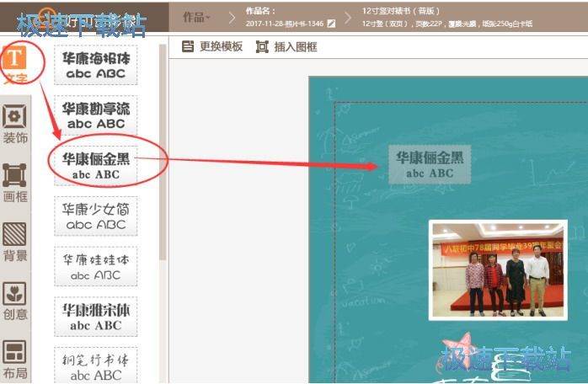This screenshot has width=588, height=384.
Task: Choose the 华康海报体 font sample
Action: pos(96,65)
